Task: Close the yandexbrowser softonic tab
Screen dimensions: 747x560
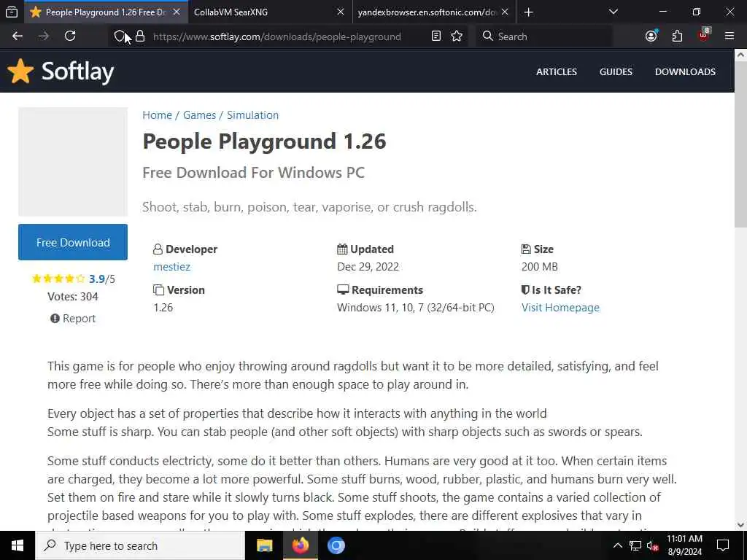Action: click(505, 12)
